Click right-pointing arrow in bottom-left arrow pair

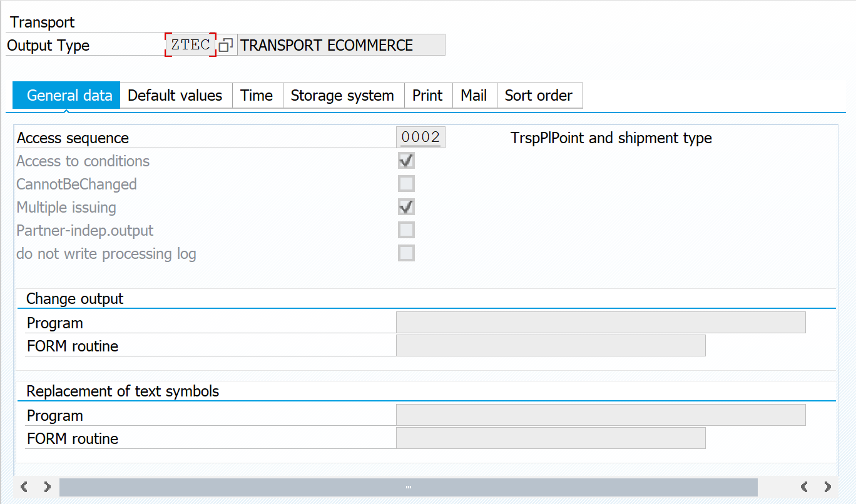pyautogui.click(x=47, y=486)
